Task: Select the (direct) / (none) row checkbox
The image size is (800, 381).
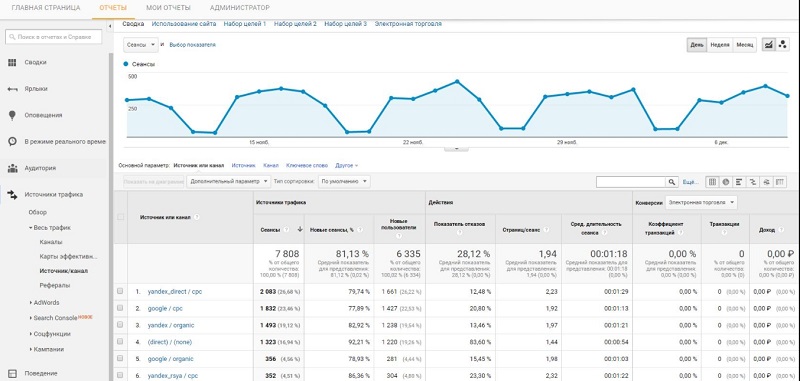Action: (x=120, y=342)
